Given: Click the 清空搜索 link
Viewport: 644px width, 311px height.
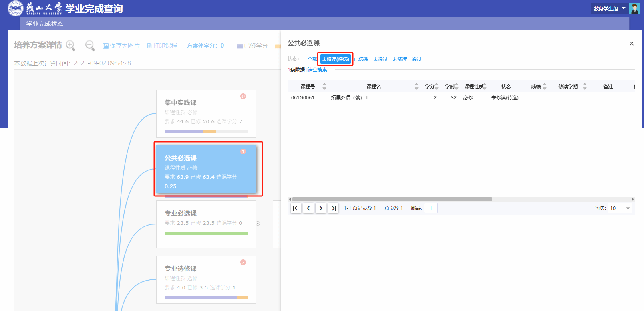Looking at the screenshot, I should (x=318, y=70).
